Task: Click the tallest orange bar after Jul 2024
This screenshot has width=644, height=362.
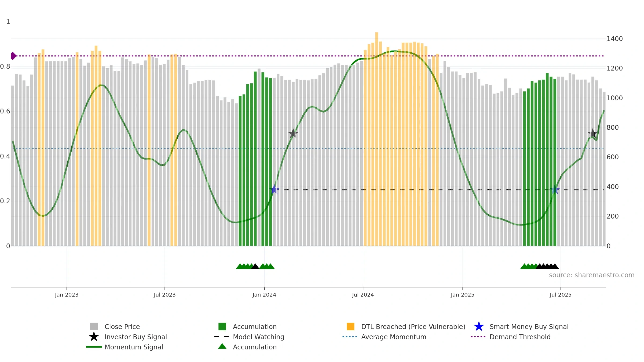Action: coord(377,139)
